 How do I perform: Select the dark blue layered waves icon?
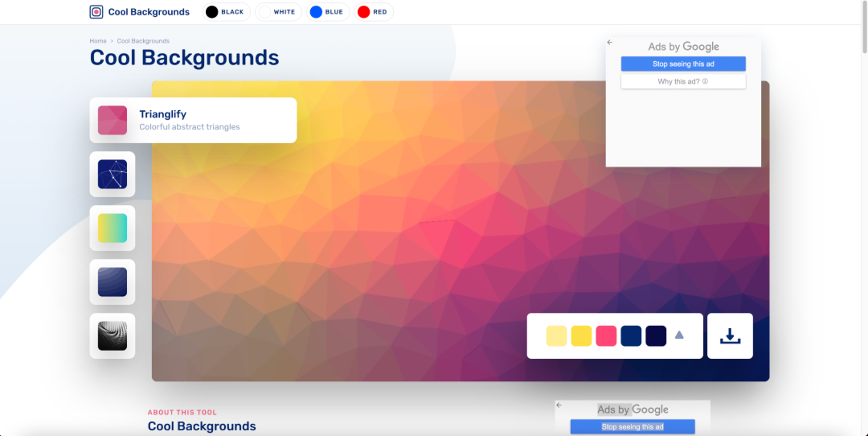(x=112, y=282)
